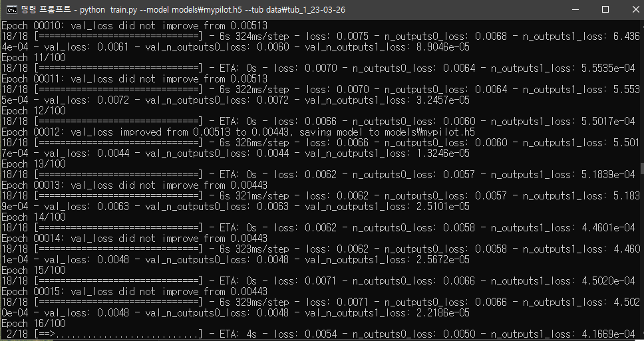Image resolution: width=644 pixels, height=341 pixels.
Task: Click the text '6s 329ms/step'
Action: tap(254, 302)
